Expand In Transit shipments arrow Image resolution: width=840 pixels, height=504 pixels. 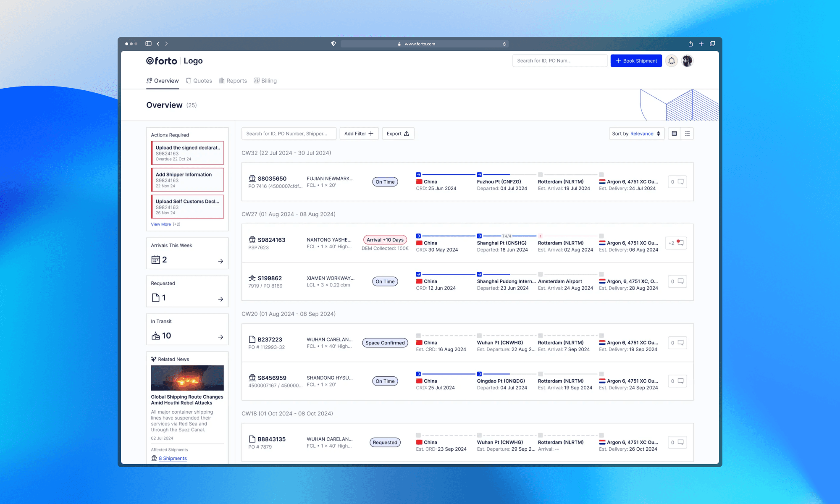click(220, 337)
